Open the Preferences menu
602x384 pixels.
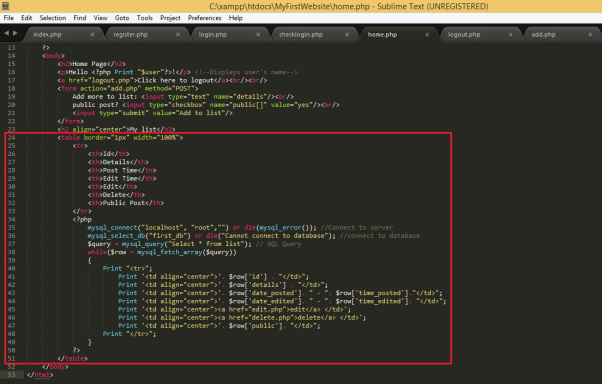[204, 18]
